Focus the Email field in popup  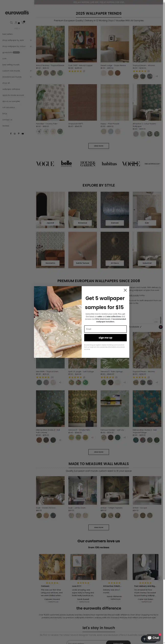pyautogui.click(x=105, y=329)
